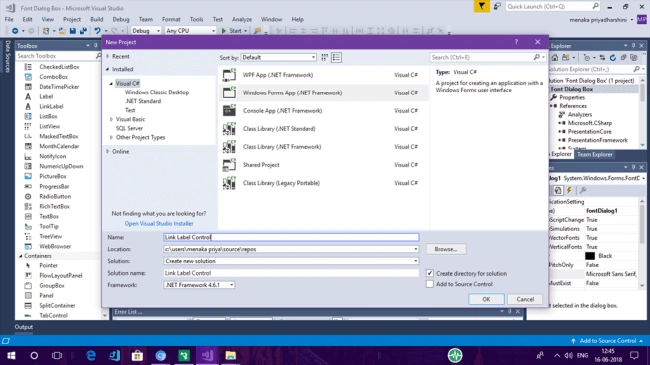Switch to the Team Explorer tab

tap(594, 154)
